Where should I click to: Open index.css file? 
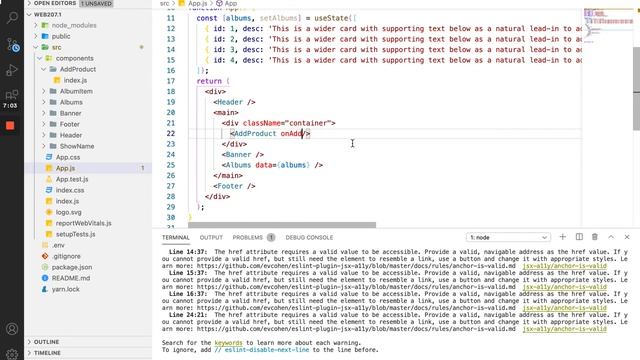(x=70, y=190)
